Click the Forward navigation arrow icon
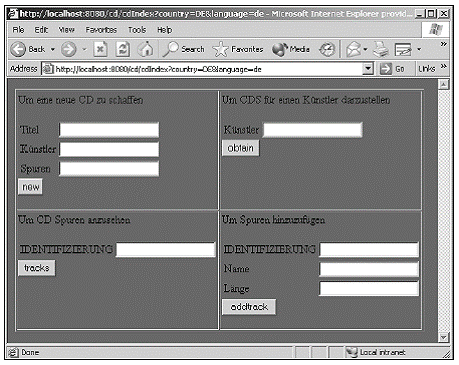This screenshot has width=459, height=365. pos(69,49)
